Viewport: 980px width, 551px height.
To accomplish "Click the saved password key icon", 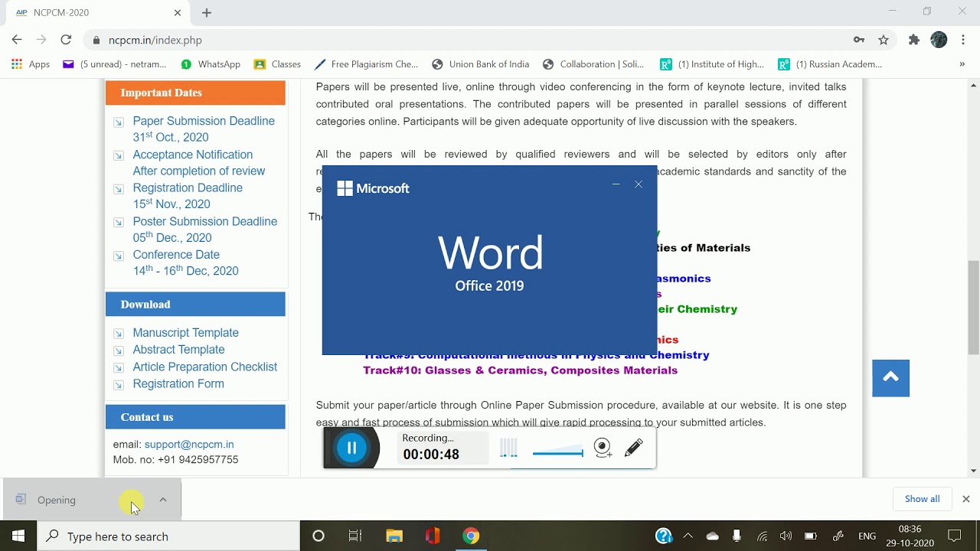I will 859,40.
